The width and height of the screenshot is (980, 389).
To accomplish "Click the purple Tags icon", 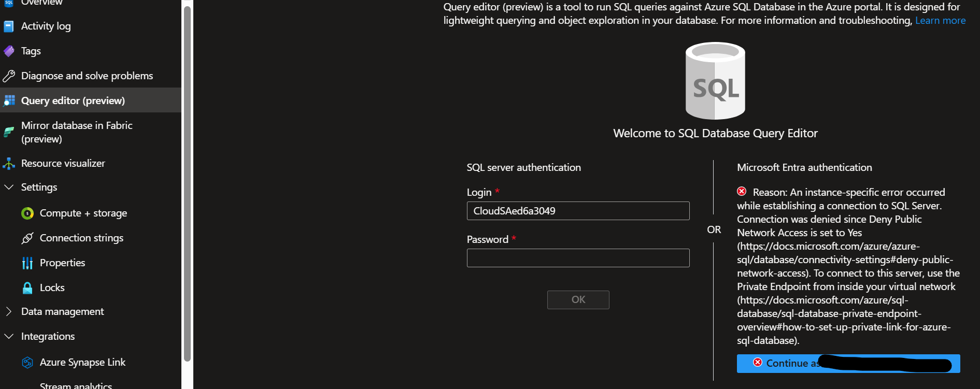I will 9,51.
